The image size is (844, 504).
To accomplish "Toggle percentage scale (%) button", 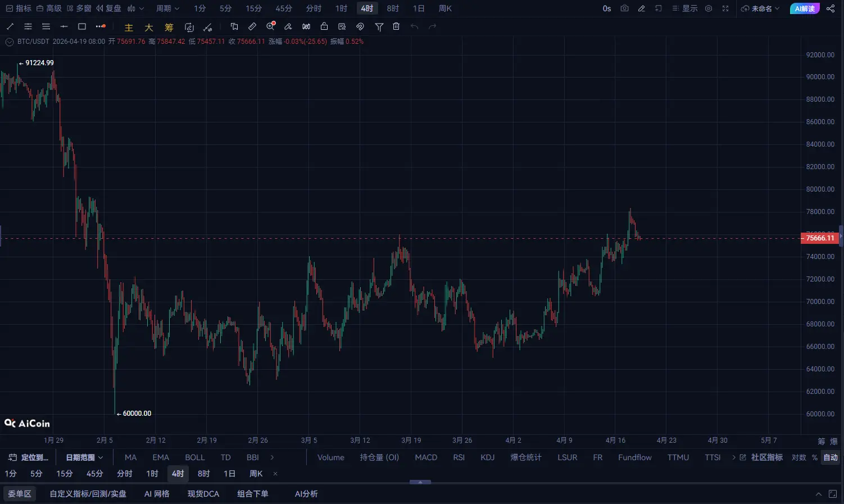I will click(815, 457).
